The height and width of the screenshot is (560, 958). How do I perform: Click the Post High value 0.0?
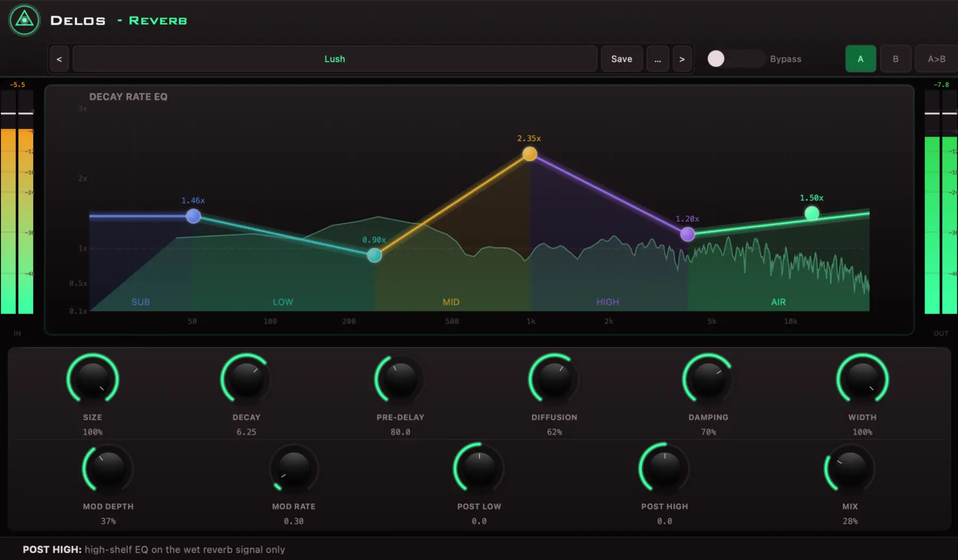[x=664, y=521]
